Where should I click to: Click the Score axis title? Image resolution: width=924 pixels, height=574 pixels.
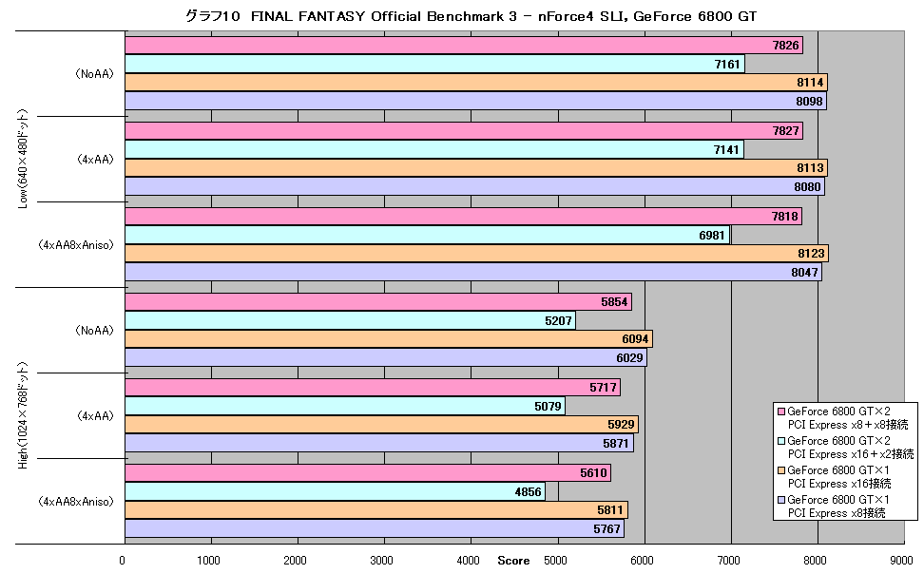(x=513, y=561)
